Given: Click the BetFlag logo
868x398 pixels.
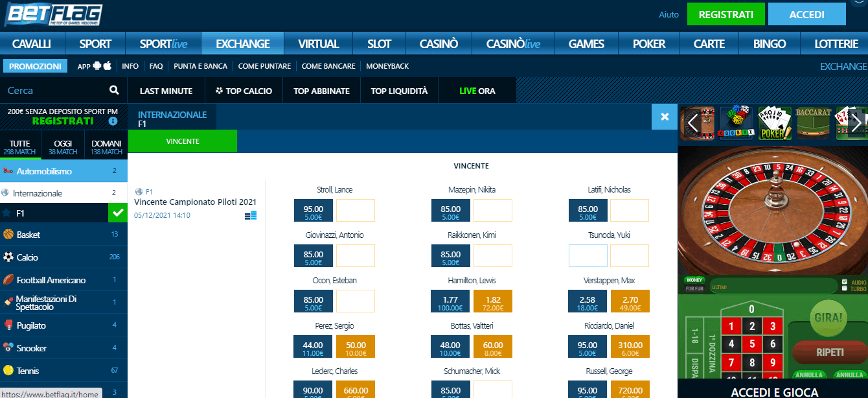Looking at the screenshot, I should click(53, 14).
